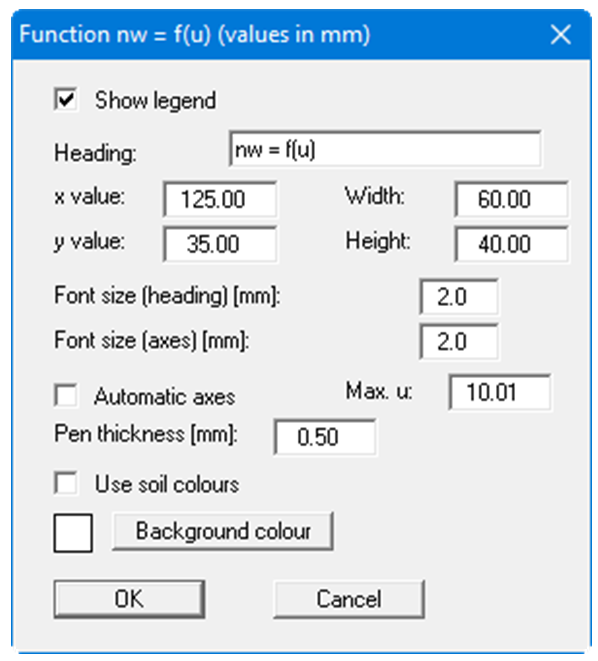Enable the Automatic axes checkbox
598x661 pixels.
tap(65, 395)
